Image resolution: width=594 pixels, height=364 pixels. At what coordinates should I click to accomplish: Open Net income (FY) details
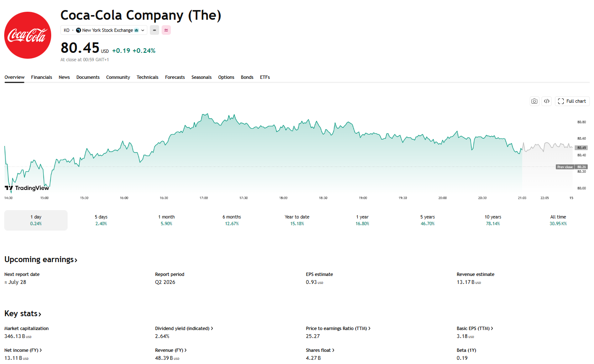23,350
